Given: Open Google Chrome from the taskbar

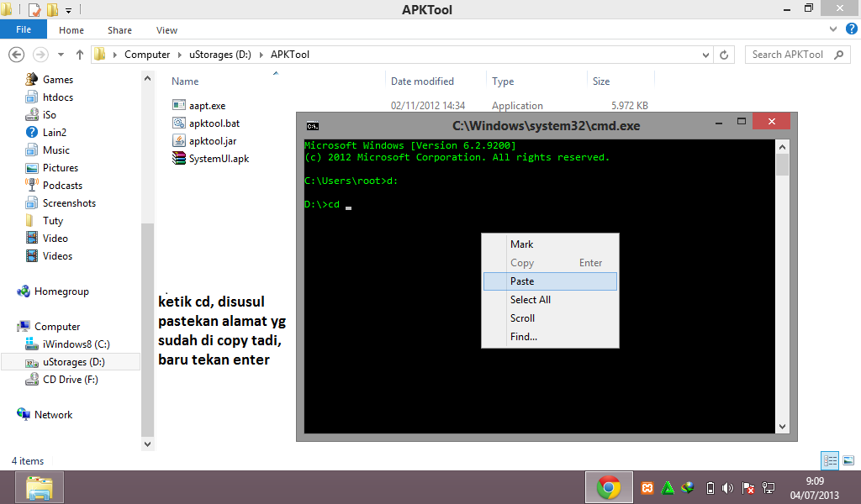Looking at the screenshot, I should pyautogui.click(x=609, y=487).
